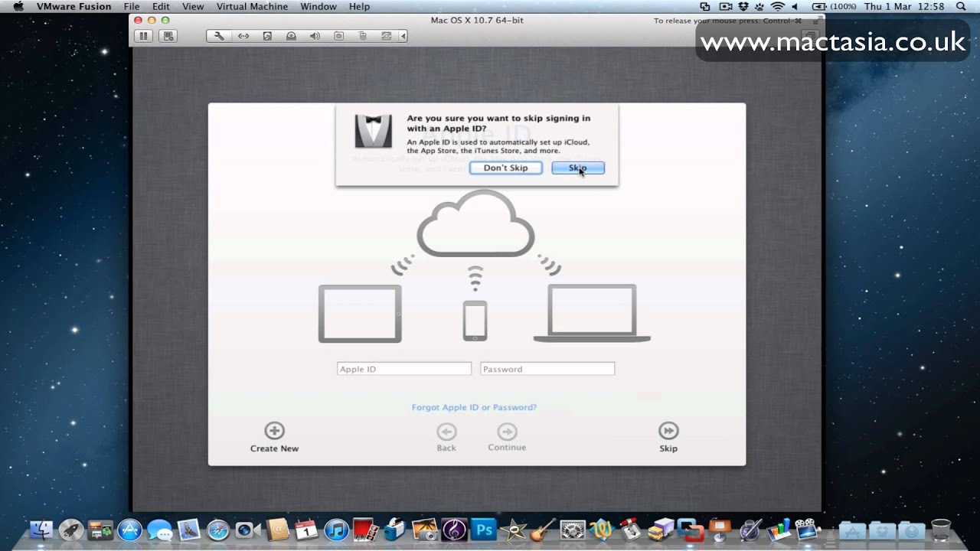Click the hard disk toolbar icon

pos(267,36)
